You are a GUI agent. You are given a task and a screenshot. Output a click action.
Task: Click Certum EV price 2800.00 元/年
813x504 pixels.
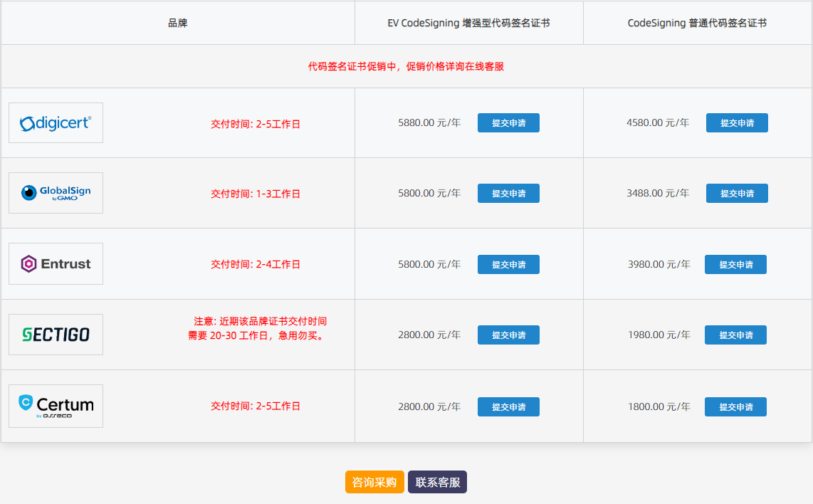point(429,407)
